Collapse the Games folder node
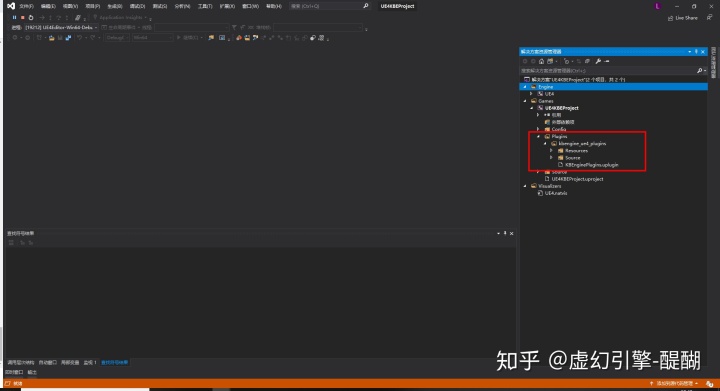 (525, 101)
